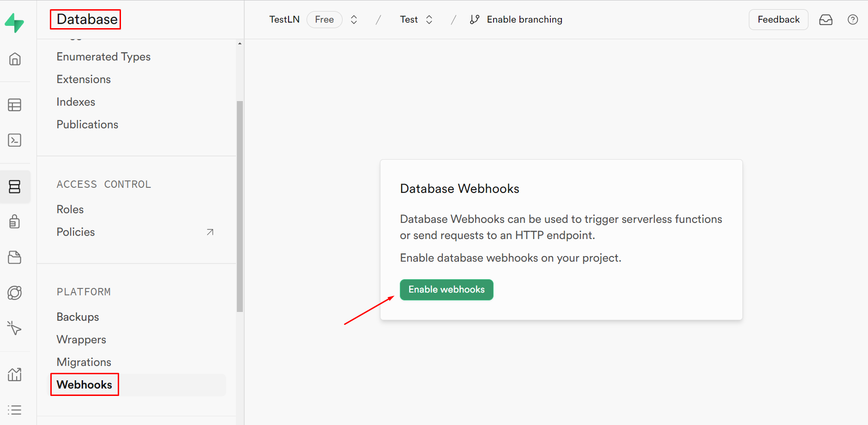
Task: Open the Logs panel
Action: [x=15, y=410]
